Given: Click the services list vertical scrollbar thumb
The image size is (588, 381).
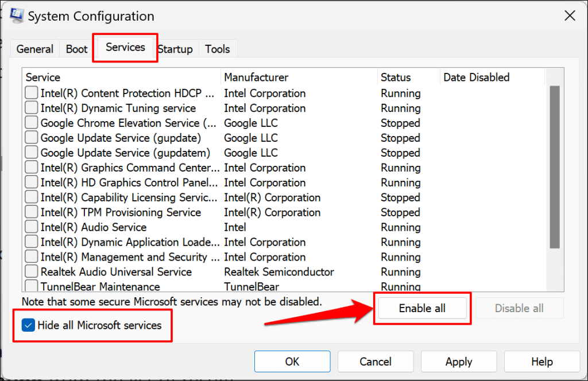Looking at the screenshot, I should [x=555, y=167].
